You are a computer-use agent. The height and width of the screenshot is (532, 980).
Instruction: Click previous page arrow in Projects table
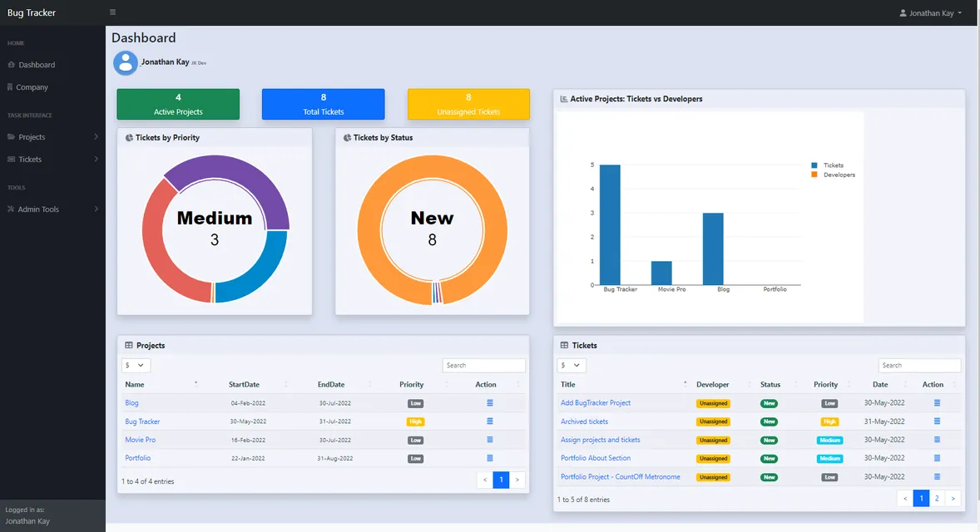coord(485,480)
